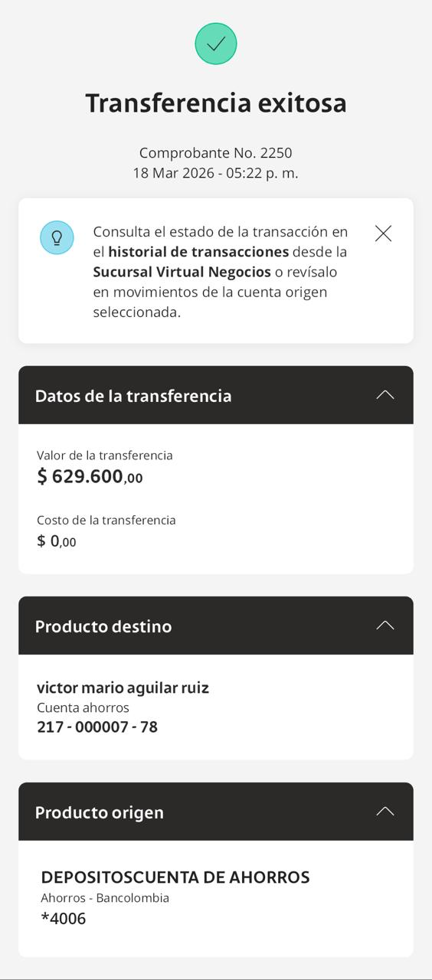The height and width of the screenshot is (980, 432).
Task: Click the date 18 Mar 2026 timestamp
Action: (x=216, y=173)
